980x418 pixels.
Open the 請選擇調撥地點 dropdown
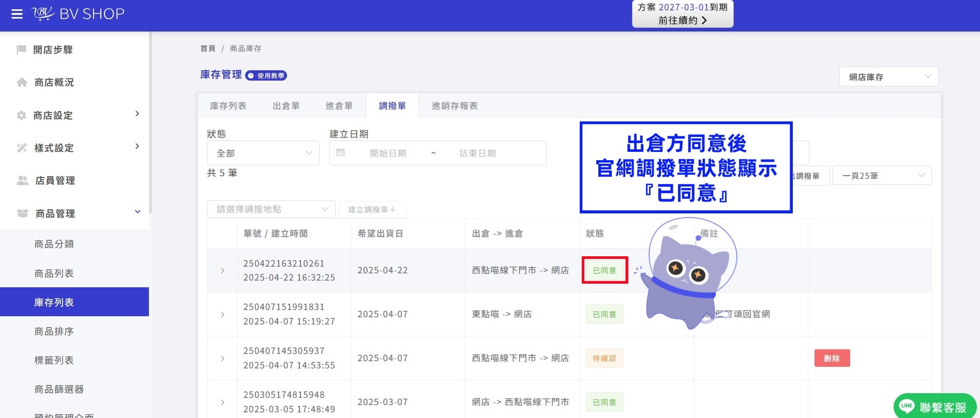tap(271, 209)
